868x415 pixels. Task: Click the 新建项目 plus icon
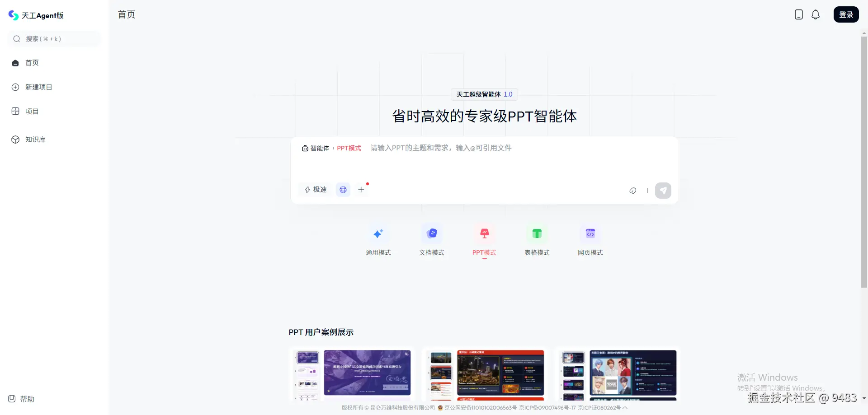(15, 87)
